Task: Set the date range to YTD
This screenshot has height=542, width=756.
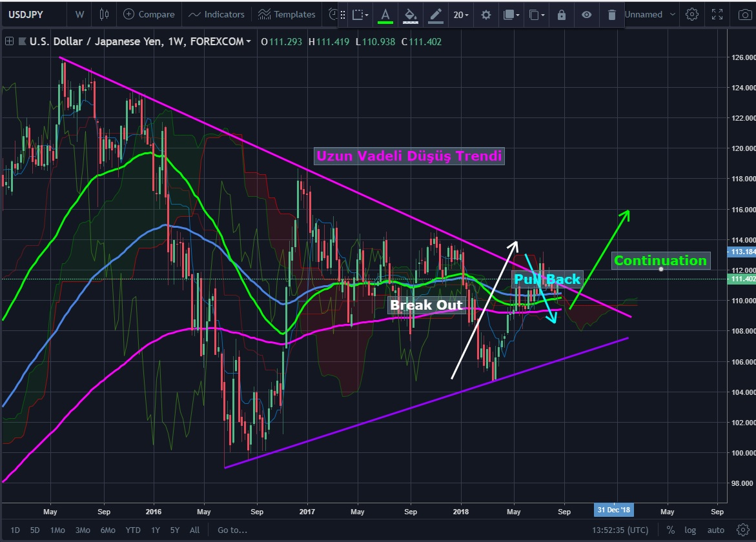Action: click(x=133, y=530)
